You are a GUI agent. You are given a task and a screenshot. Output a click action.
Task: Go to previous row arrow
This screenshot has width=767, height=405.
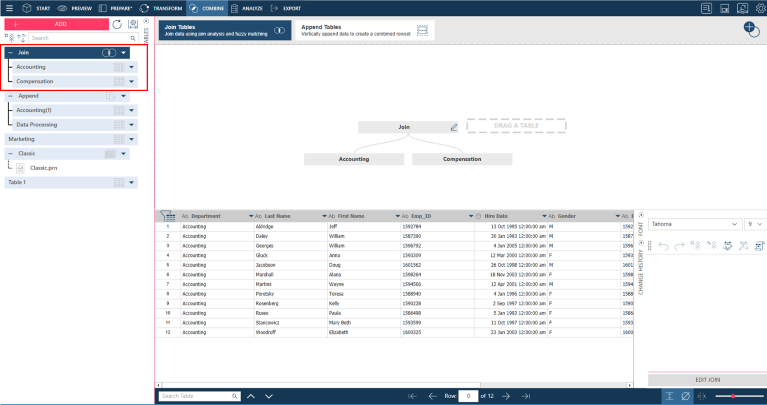432,396
